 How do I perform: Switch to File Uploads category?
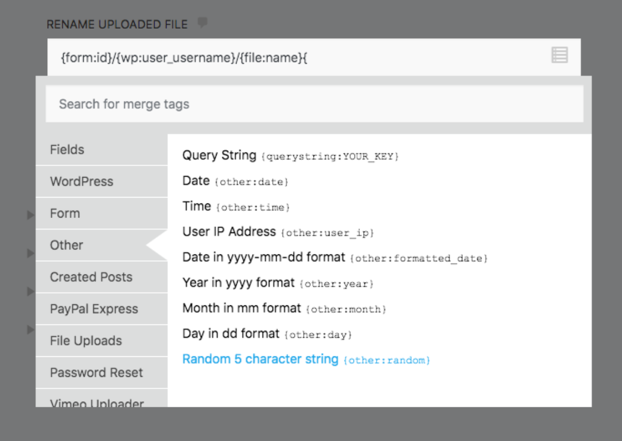(x=101, y=341)
